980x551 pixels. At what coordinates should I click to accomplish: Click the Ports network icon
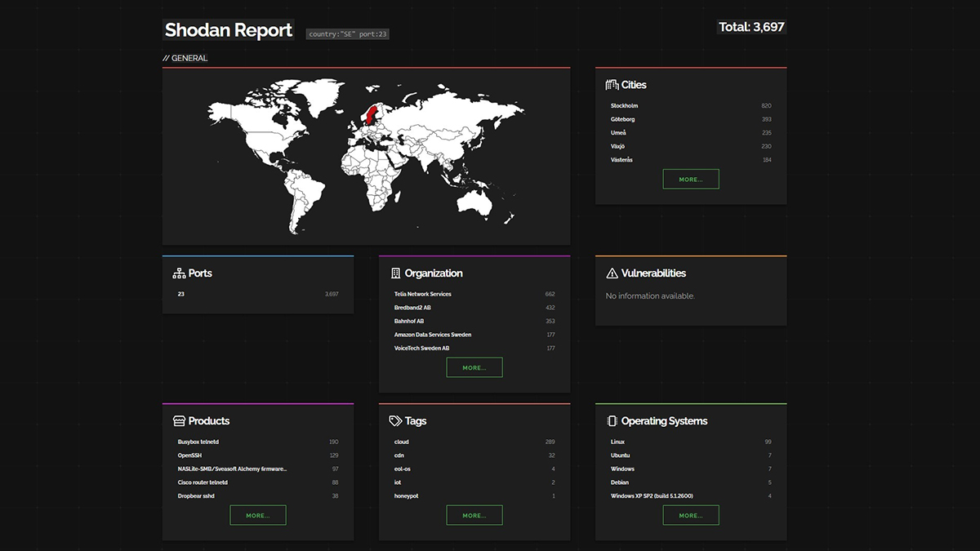(x=179, y=273)
